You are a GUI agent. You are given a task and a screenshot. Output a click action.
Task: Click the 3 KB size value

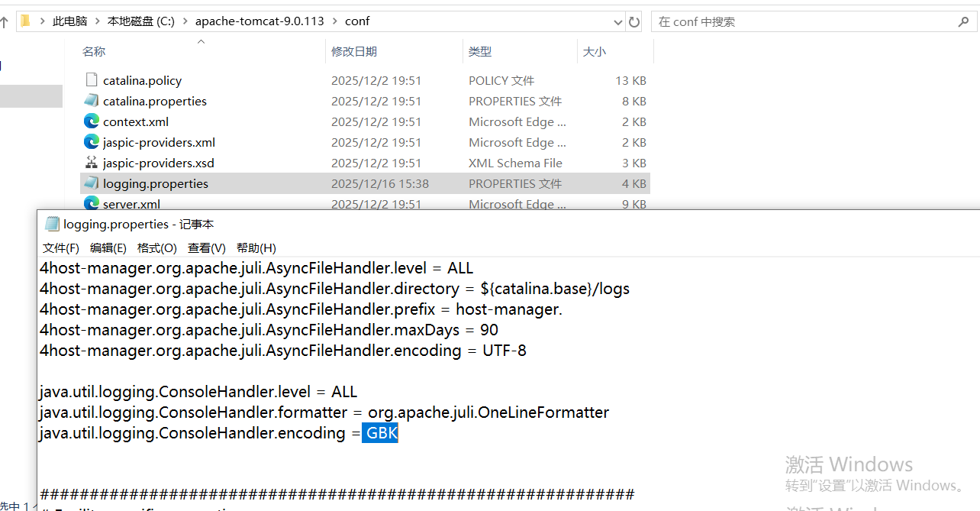[x=634, y=163]
